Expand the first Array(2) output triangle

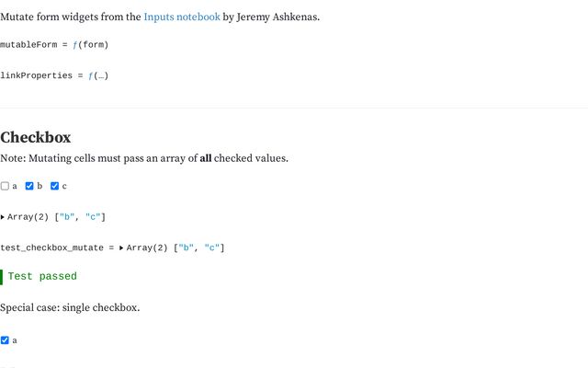click(x=3, y=217)
